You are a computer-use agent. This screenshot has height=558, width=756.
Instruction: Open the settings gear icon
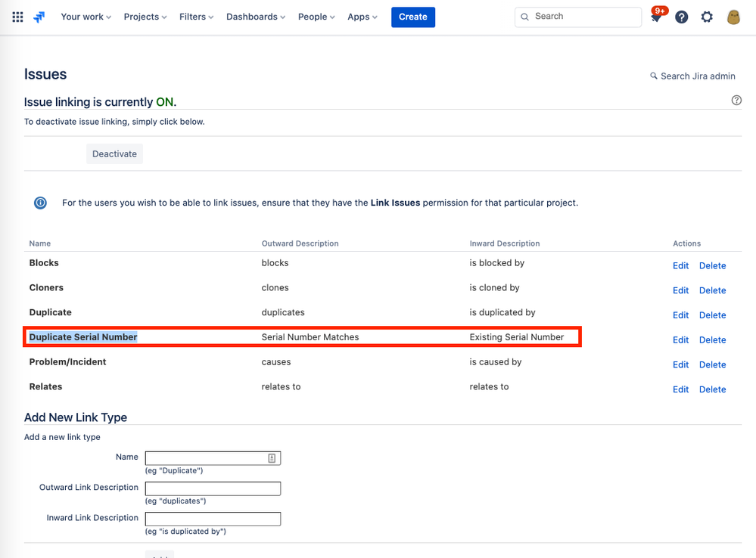click(x=706, y=17)
